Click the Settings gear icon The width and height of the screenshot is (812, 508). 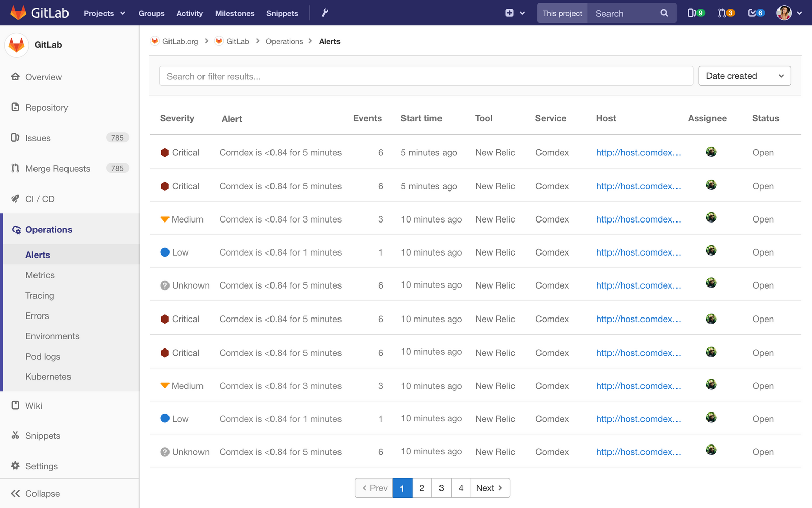point(15,466)
